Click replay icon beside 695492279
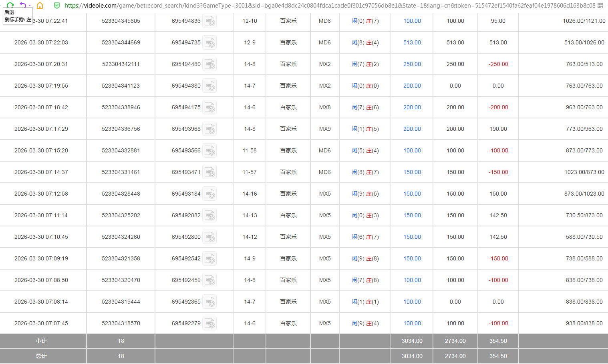Screen dimensions: 608x364 [209, 324]
